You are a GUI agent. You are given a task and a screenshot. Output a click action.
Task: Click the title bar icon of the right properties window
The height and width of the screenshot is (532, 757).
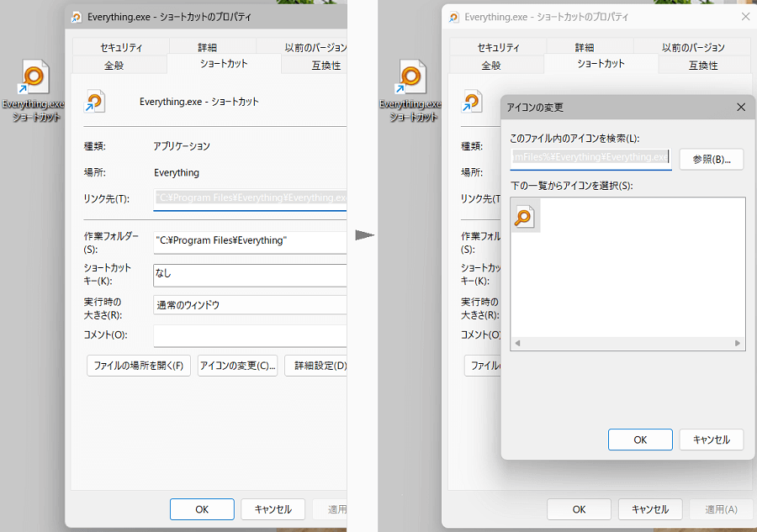click(453, 18)
